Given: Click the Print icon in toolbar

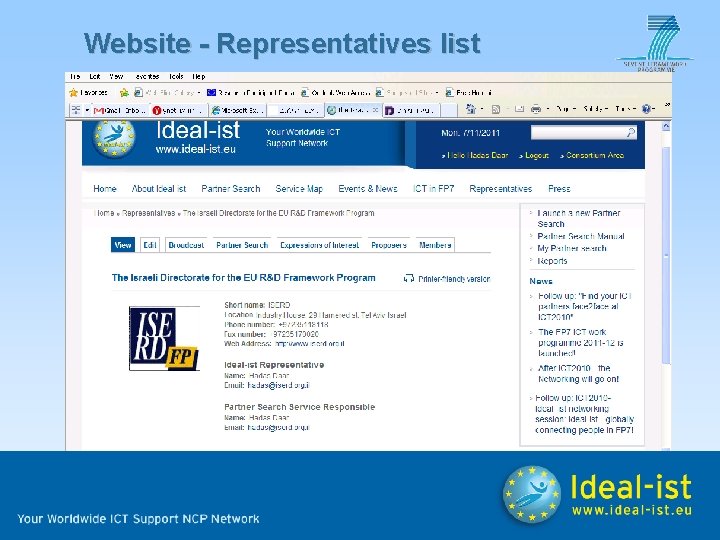Looking at the screenshot, I should 536,109.
